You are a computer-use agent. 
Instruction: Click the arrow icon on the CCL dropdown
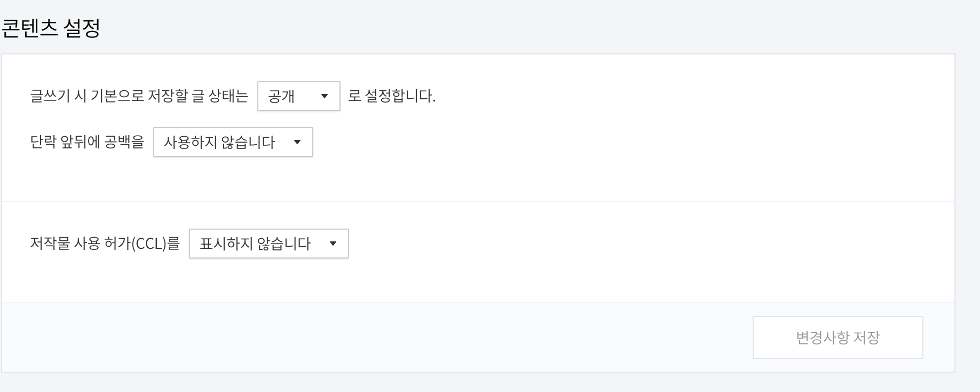pyautogui.click(x=333, y=244)
